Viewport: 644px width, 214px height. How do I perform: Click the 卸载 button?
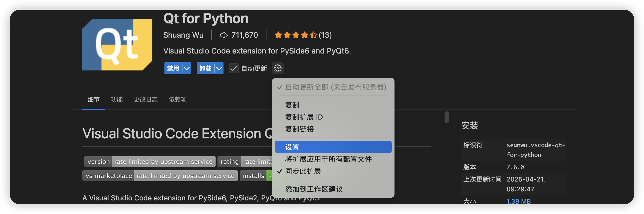pos(205,68)
